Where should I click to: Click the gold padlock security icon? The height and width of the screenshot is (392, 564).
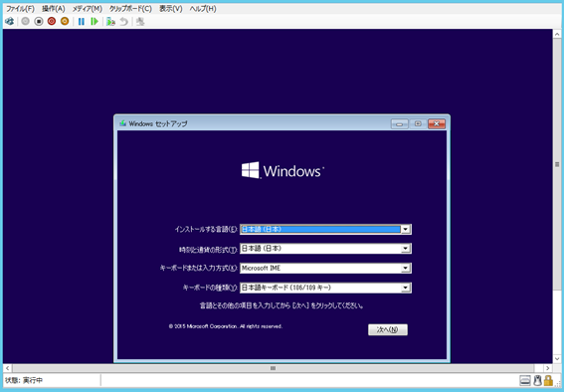tap(548, 380)
